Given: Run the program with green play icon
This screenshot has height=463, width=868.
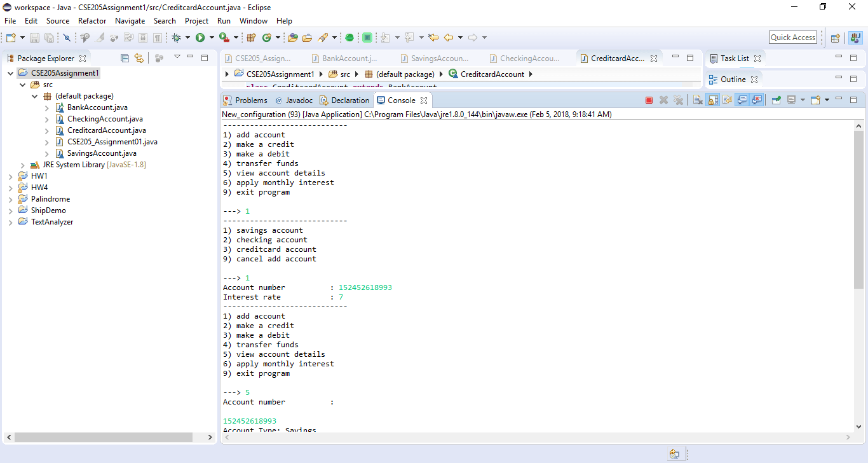Looking at the screenshot, I should tap(200, 38).
